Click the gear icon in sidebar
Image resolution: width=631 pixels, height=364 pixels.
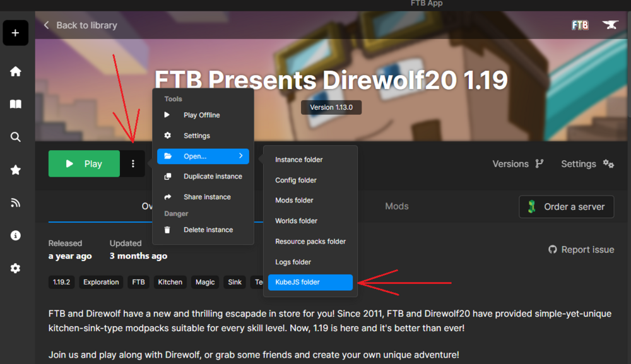click(x=16, y=268)
